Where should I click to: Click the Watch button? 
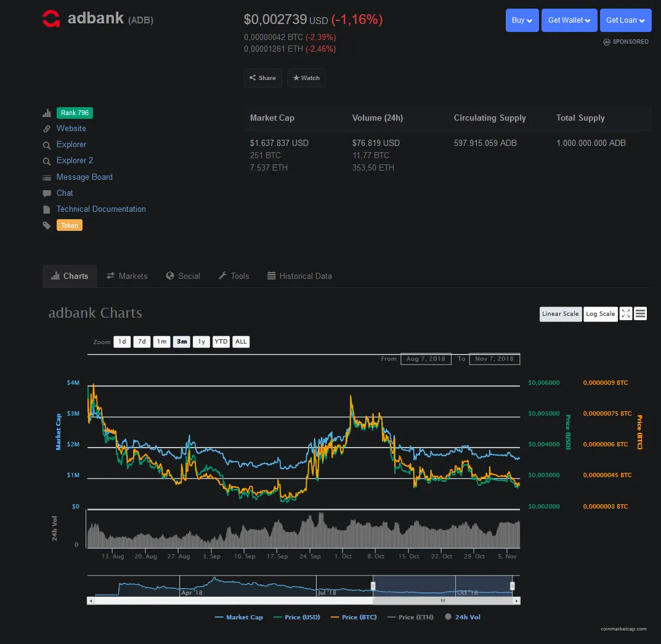306,78
